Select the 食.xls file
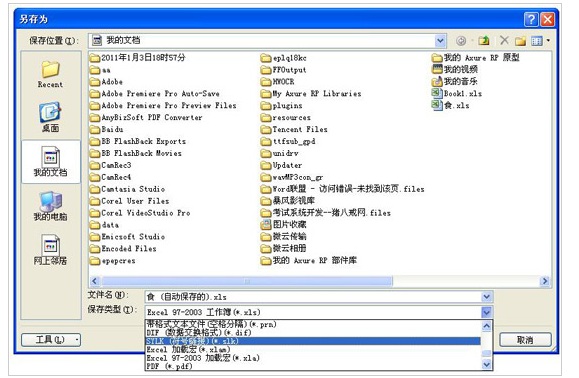 [450, 106]
